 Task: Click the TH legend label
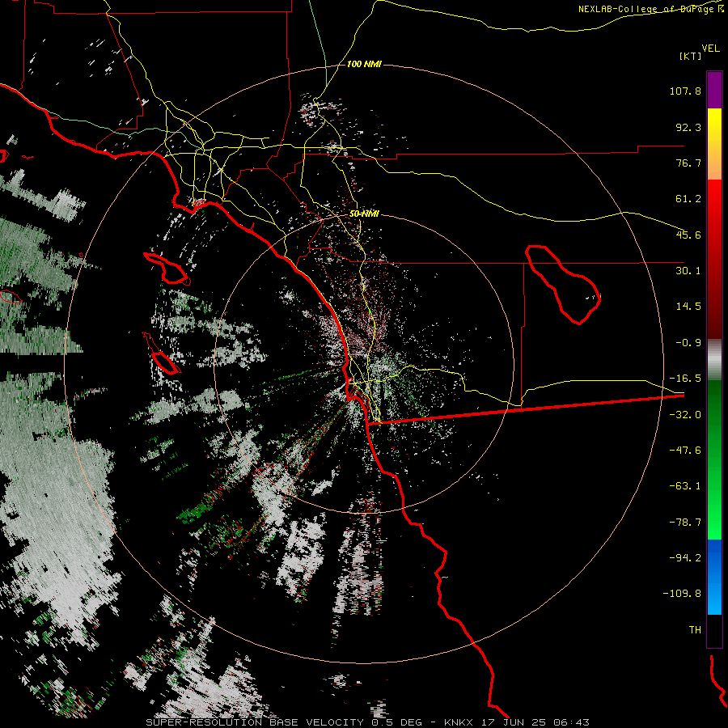pos(695,630)
